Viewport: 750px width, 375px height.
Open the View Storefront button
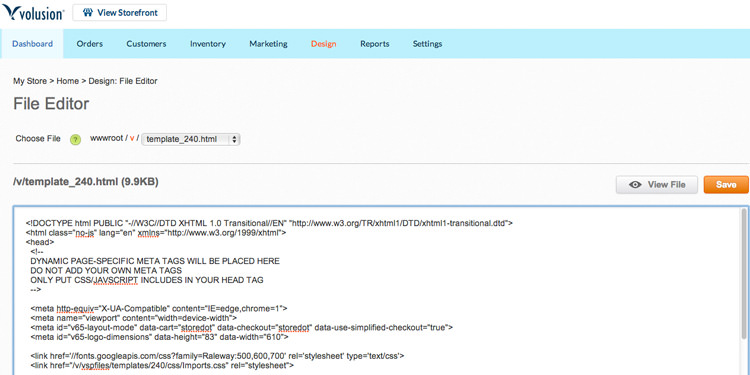(x=120, y=13)
